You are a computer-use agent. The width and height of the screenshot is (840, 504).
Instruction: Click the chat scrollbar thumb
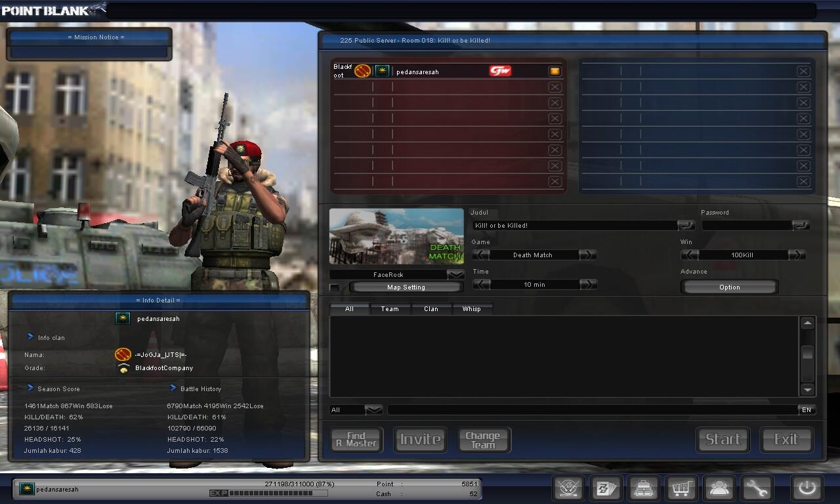(x=807, y=353)
